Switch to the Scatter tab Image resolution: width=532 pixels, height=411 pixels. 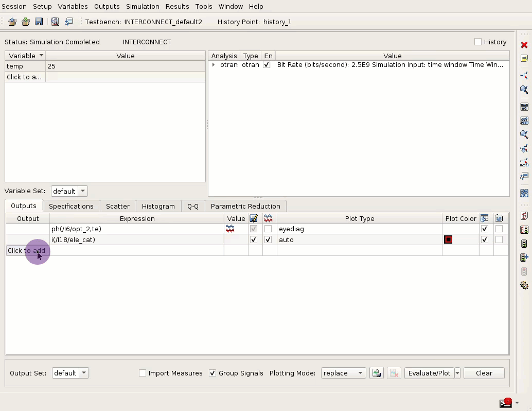117,206
